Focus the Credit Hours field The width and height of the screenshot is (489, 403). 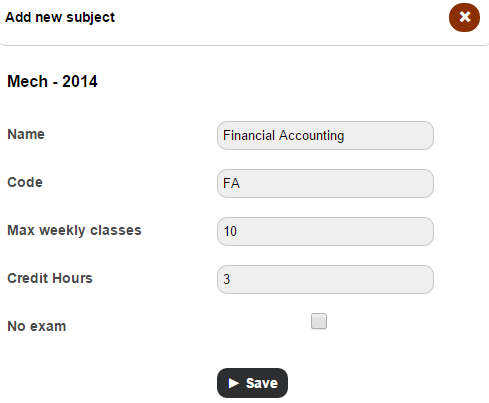click(325, 279)
